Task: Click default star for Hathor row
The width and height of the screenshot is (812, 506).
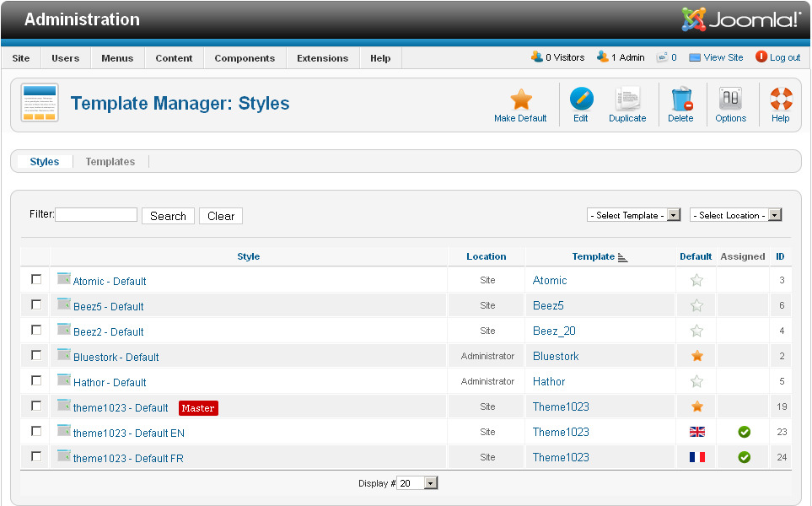Action: click(x=697, y=381)
